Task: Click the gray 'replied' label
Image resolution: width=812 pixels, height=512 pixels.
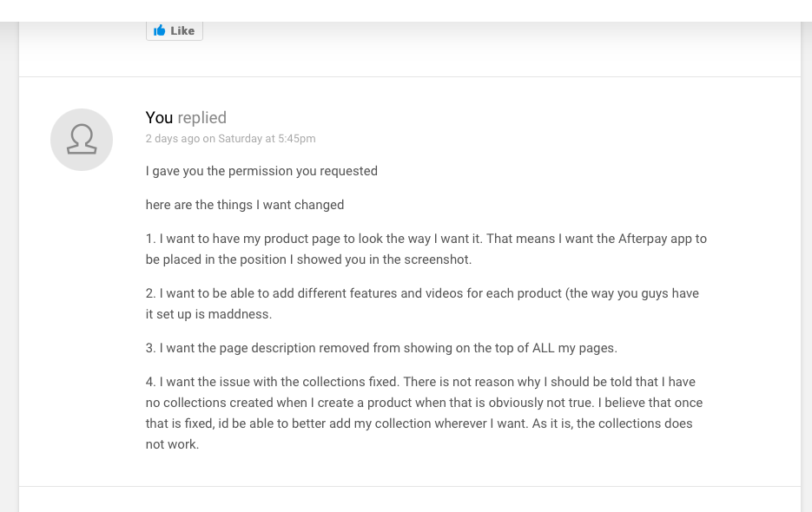Action: click(x=202, y=117)
